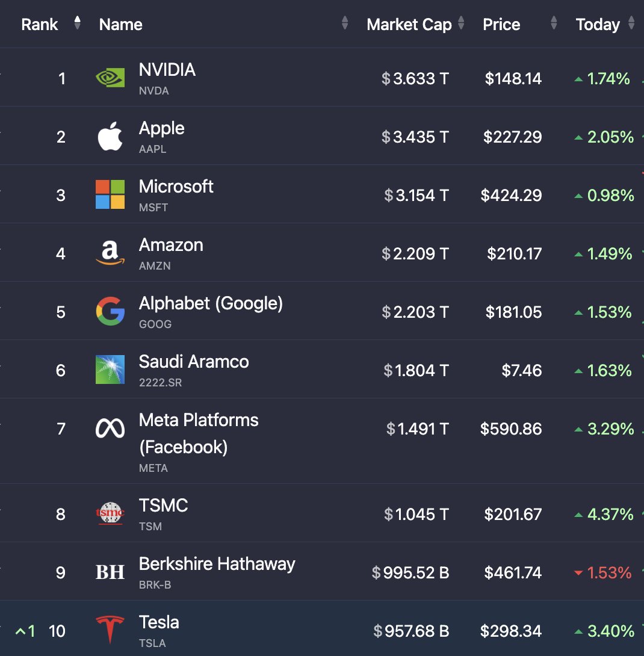Click the Meta infinity logo icon
Image resolution: width=644 pixels, height=656 pixels.
tap(110, 429)
